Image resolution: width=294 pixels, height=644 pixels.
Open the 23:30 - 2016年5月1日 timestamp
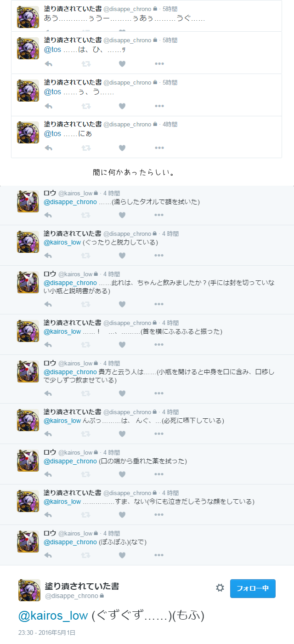pyautogui.click(x=47, y=633)
